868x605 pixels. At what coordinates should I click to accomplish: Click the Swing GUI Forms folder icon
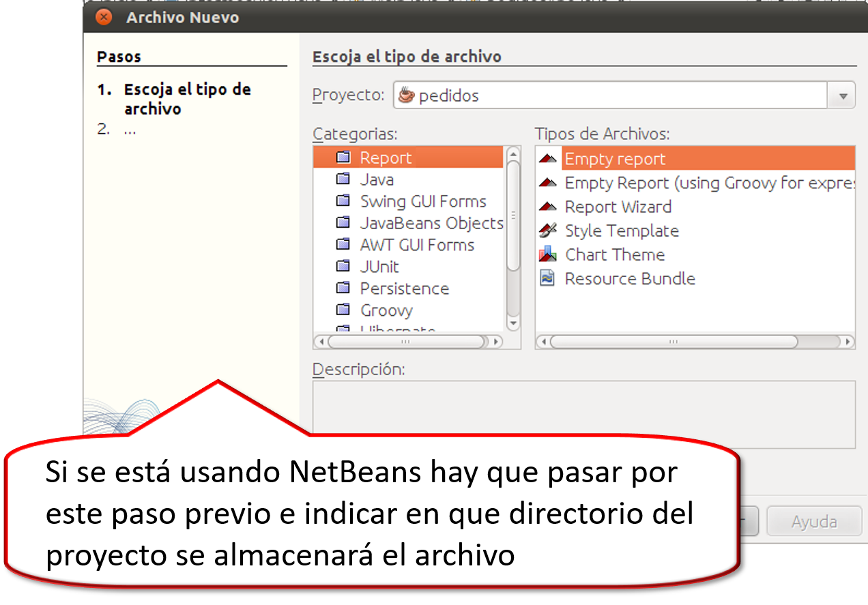point(343,201)
